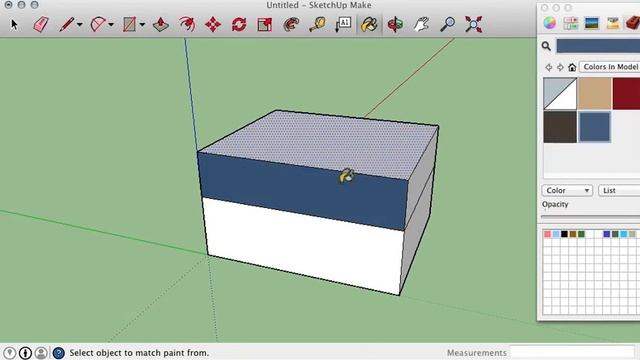The width and height of the screenshot is (640, 360).
Task: Go back with the left arrow in Colors panel
Action: [549, 67]
